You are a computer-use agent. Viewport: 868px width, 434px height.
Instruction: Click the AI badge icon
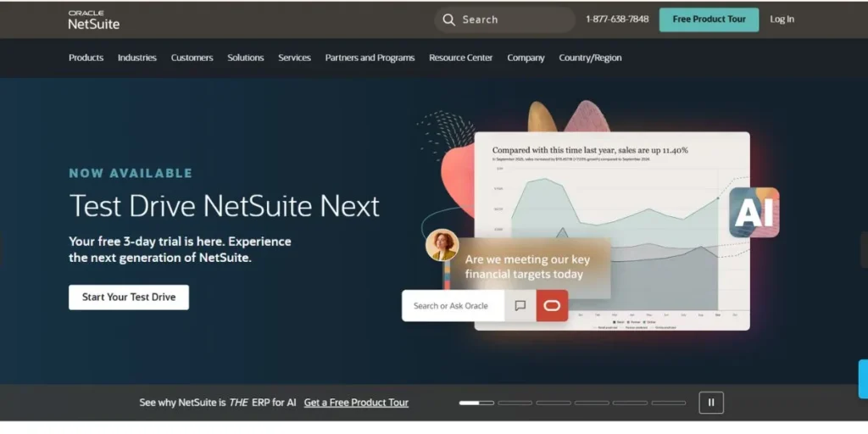tap(754, 213)
